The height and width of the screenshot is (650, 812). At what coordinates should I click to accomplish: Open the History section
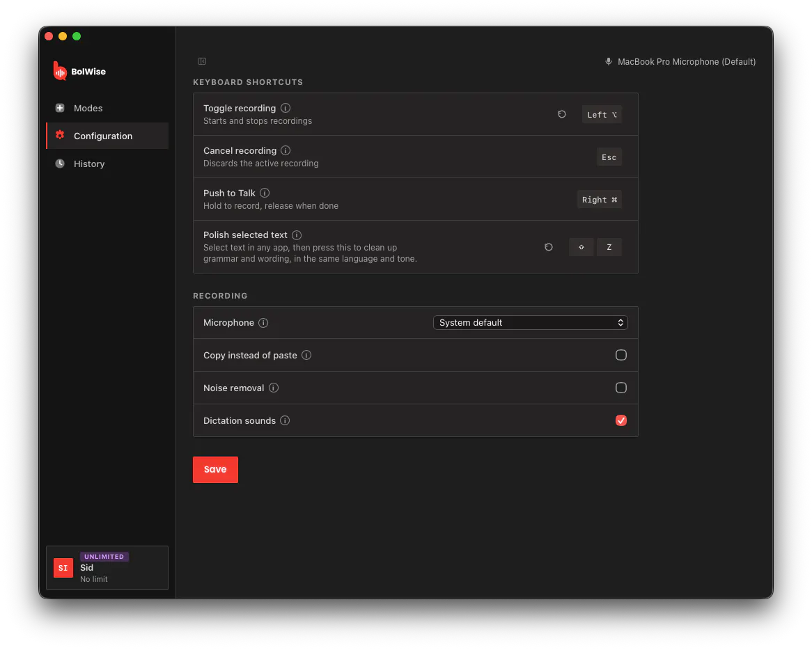(x=107, y=164)
